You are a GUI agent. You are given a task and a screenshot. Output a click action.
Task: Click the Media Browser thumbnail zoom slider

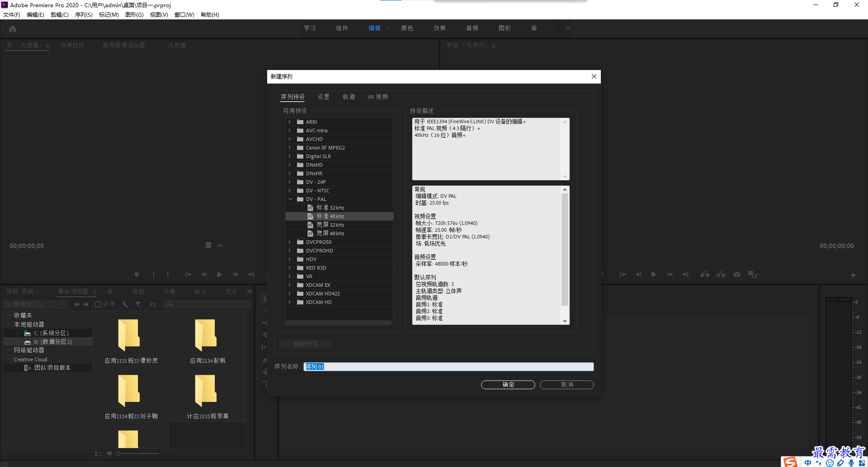pyautogui.click(x=137, y=453)
